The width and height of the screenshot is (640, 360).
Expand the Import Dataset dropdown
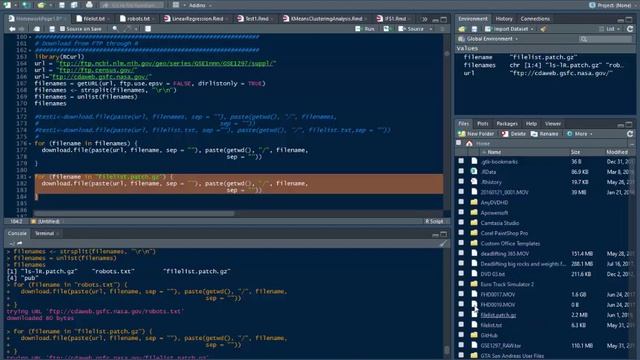509,29
